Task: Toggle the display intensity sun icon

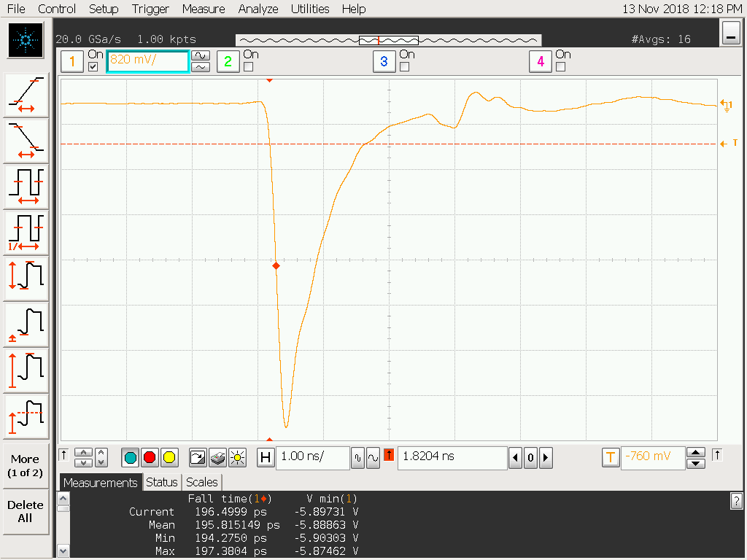Action: [x=237, y=458]
